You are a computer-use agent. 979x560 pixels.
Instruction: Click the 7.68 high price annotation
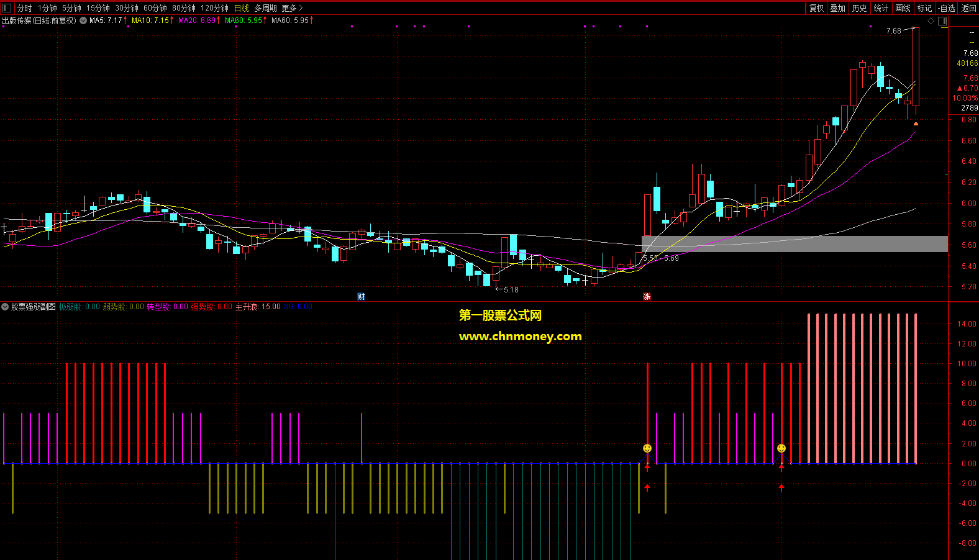click(x=894, y=31)
